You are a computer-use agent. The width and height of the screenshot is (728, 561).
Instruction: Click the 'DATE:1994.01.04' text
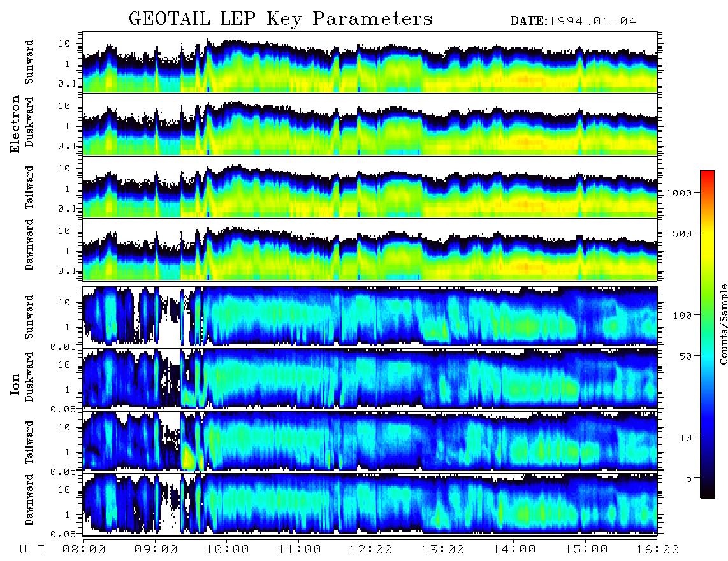click(x=573, y=22)
